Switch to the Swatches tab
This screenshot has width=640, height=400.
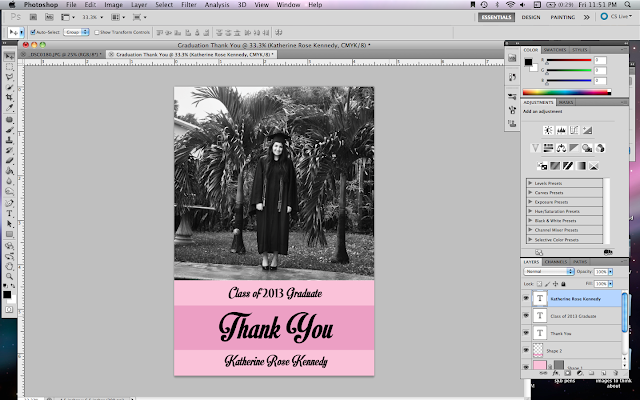pyautogui.click(x=555, y=50)
